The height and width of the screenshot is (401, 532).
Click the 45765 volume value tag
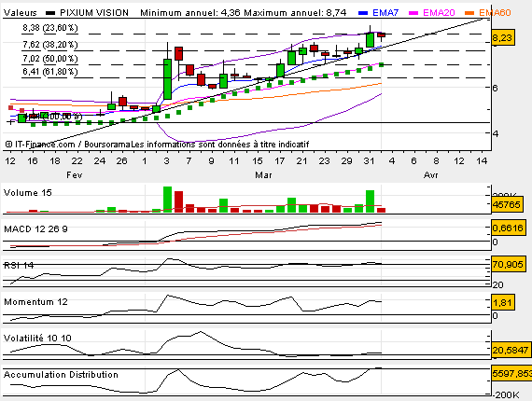[x=507, y=205]
